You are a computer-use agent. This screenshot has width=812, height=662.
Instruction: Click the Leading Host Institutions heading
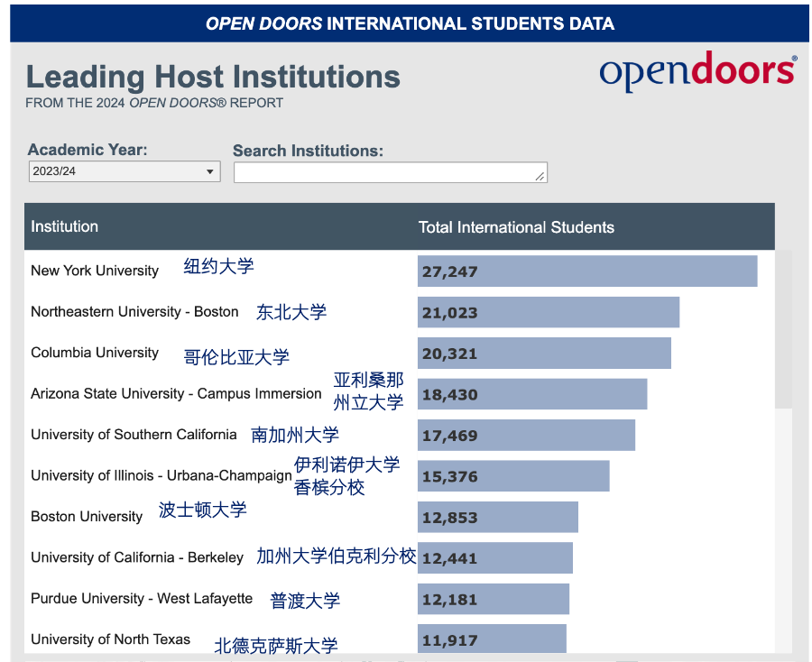[x=213, y=77]
